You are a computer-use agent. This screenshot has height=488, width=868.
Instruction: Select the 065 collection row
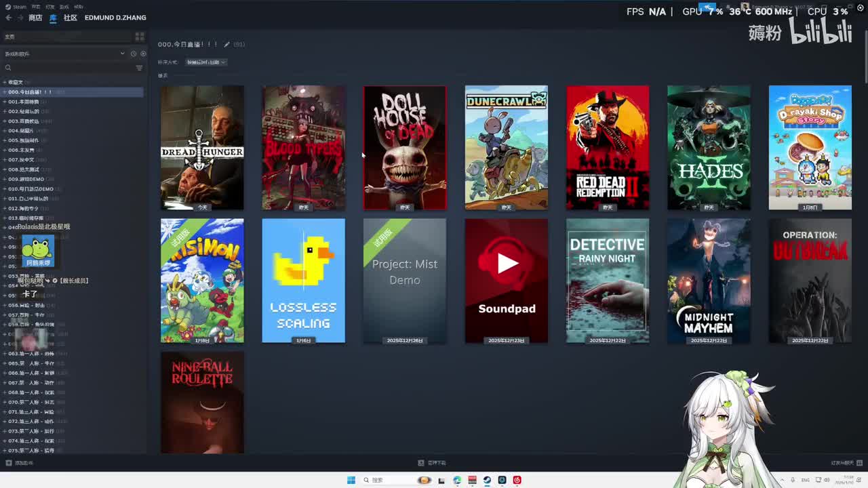73,363
